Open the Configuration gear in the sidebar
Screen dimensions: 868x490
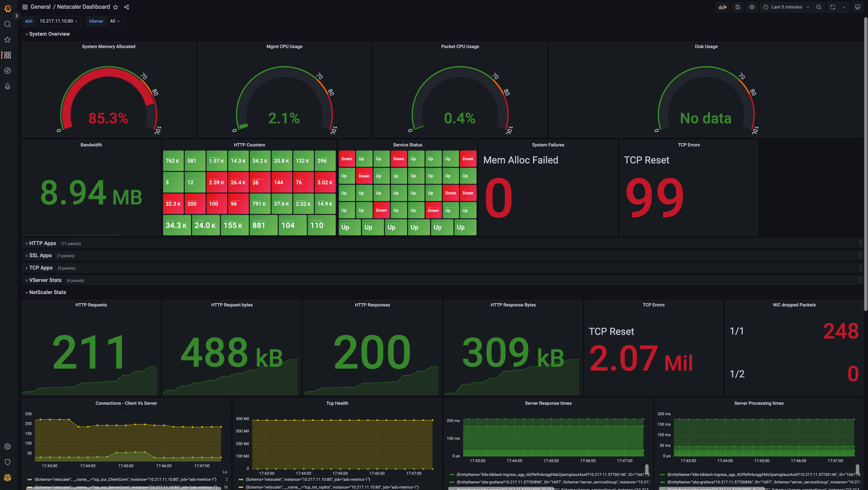point(8,447)
